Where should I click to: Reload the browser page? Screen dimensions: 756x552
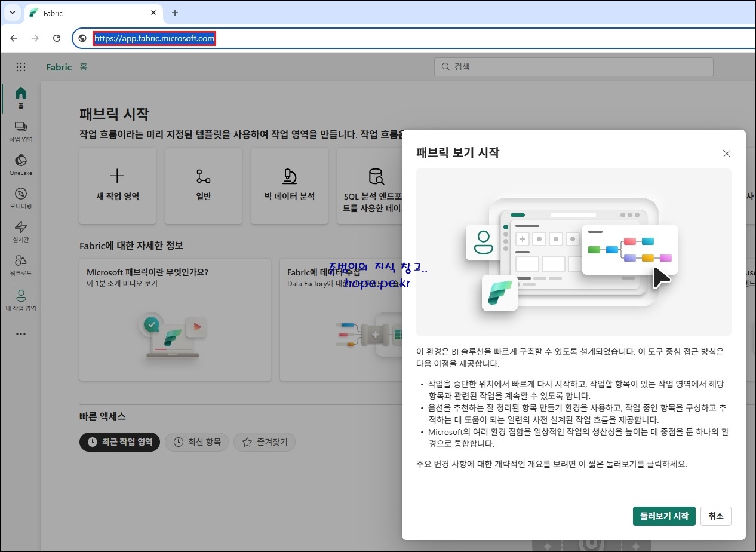click(57, 38)
